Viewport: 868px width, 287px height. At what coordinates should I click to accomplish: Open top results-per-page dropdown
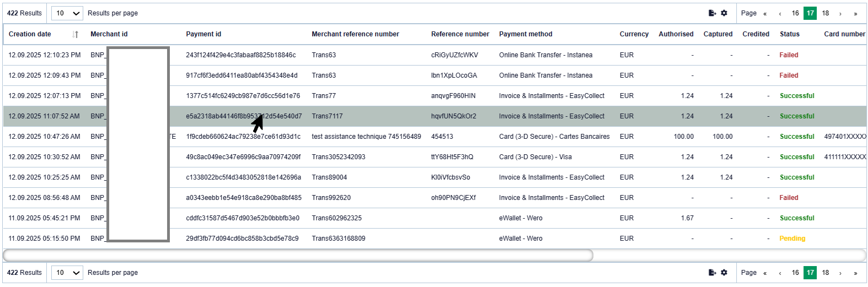pyautogui.click(x=67, y=13)
